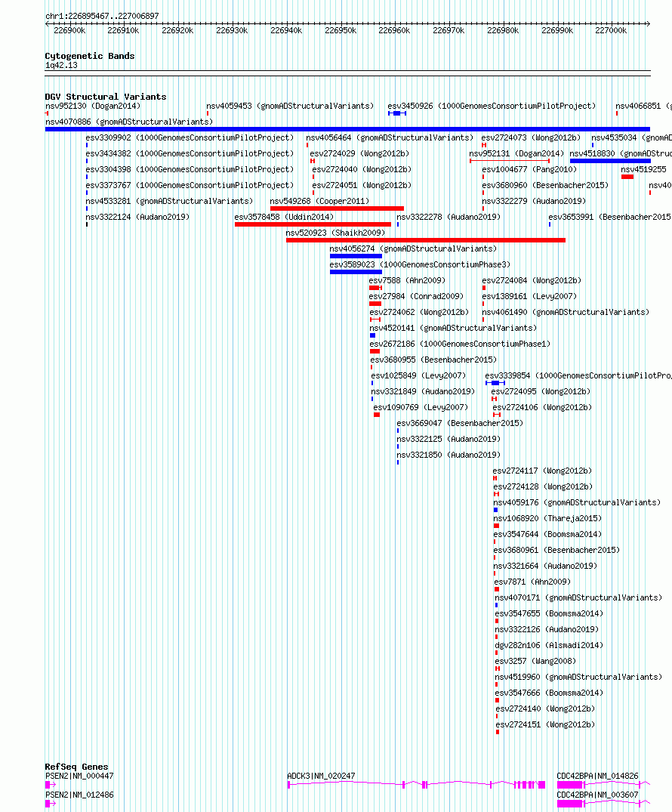
Task: Click the 226950k ruler position
Action: [x=340, y=30]
